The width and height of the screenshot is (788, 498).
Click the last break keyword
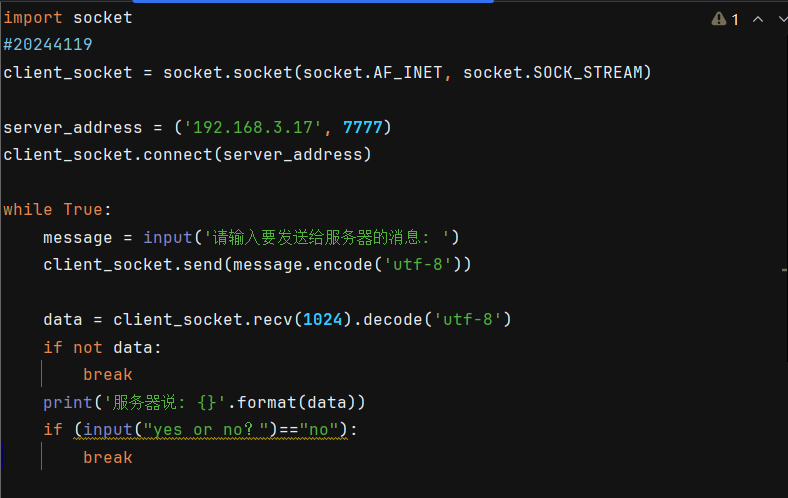108,457
